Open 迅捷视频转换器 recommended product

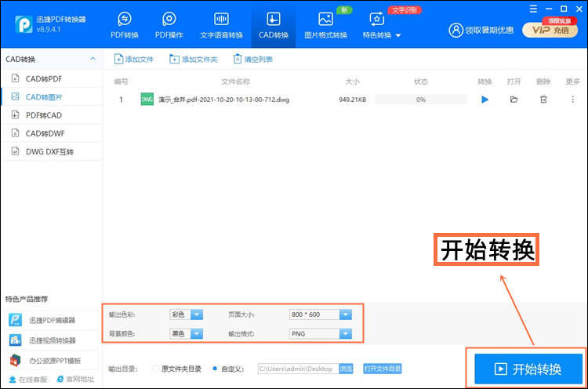52,340
